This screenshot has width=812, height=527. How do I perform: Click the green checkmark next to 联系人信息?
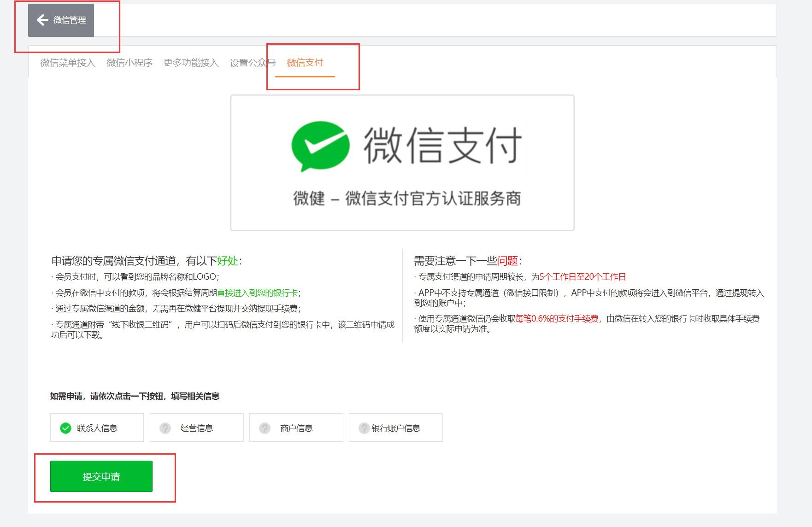tap(65, 428)
